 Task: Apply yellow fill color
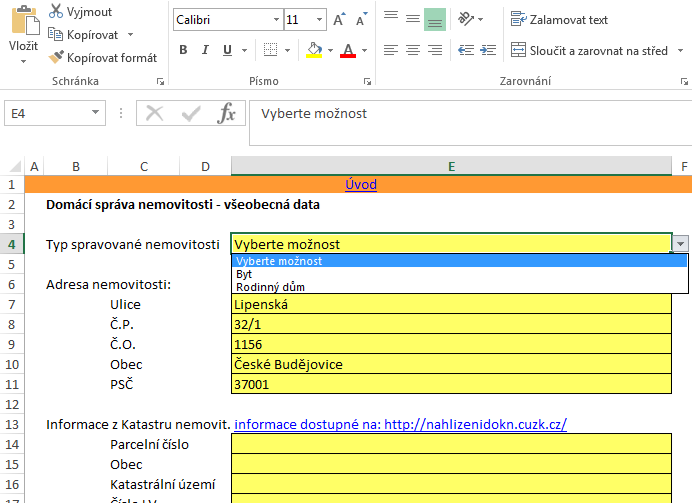pos(314,50)
